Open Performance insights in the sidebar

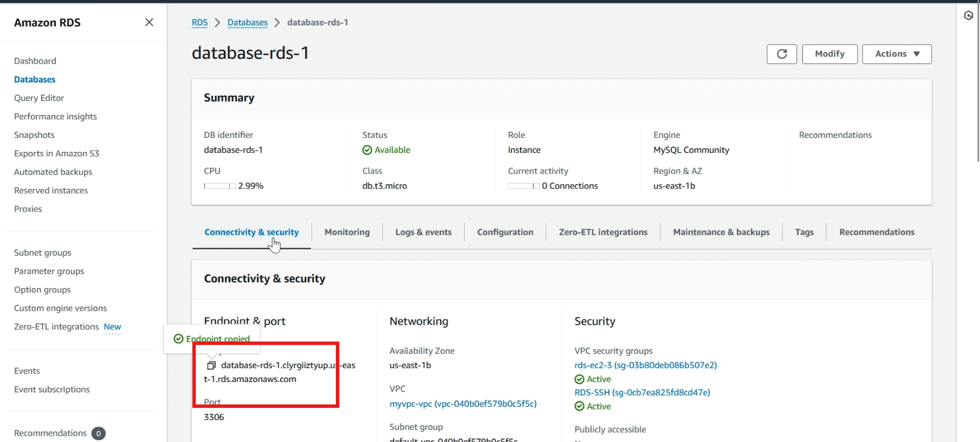tap(55, 116)
